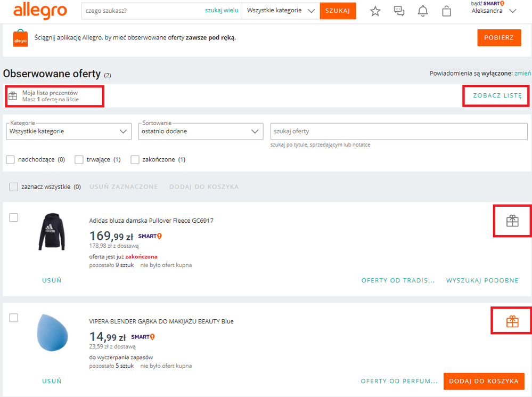Click the 14,99 zł price
Viewport: 532px width, 397px height.
click(x=108, y=337)
